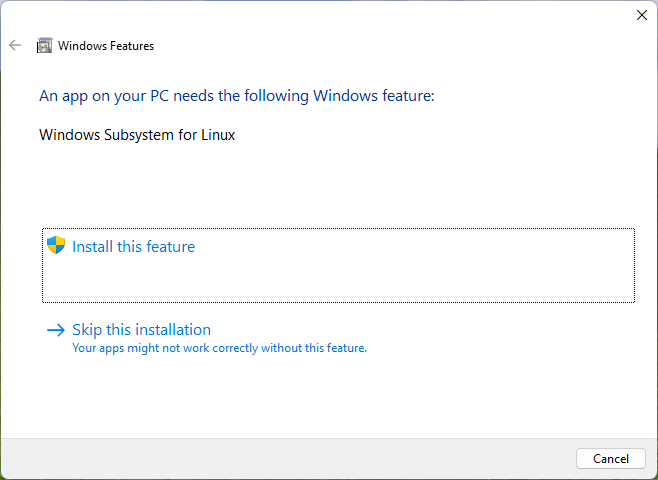Click the Windows Features title icon

click(x=44, y=45)
